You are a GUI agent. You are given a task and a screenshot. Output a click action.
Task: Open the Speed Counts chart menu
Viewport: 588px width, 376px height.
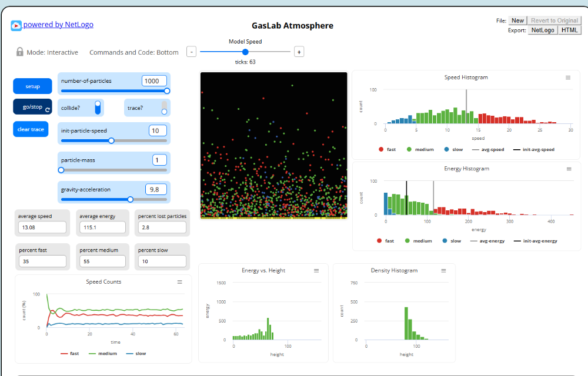pos(179,282)
